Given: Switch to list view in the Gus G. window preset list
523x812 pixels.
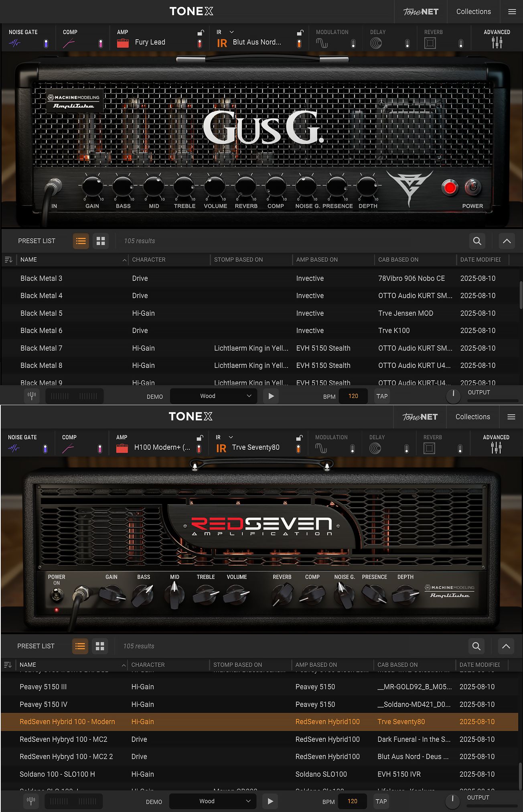Looking at the screenshot, I should point(81,241).
